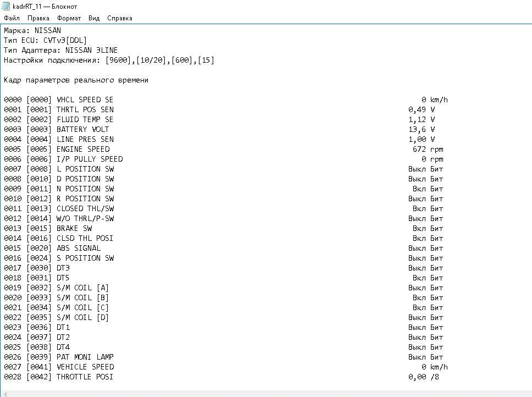Image resolution: width=532 pixels, height=397 pixels.
Task: Place cursor on the Марка: NISSAN line
Action: tap(32, 31)
